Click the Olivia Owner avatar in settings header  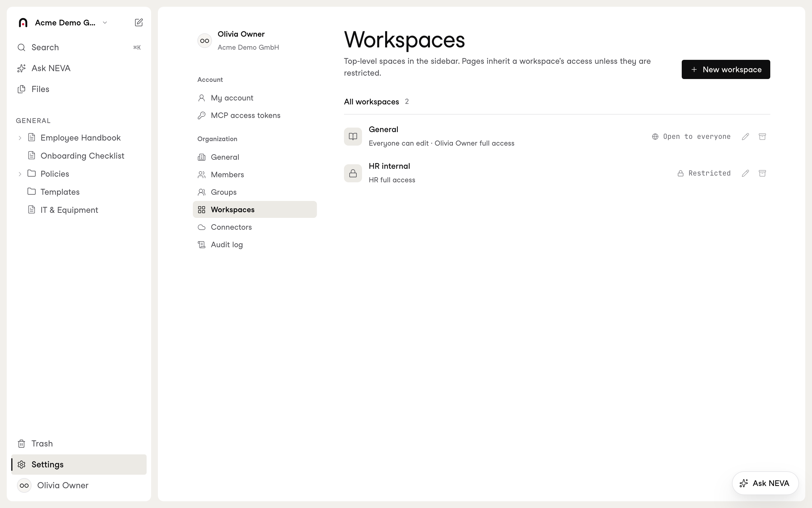205,41
